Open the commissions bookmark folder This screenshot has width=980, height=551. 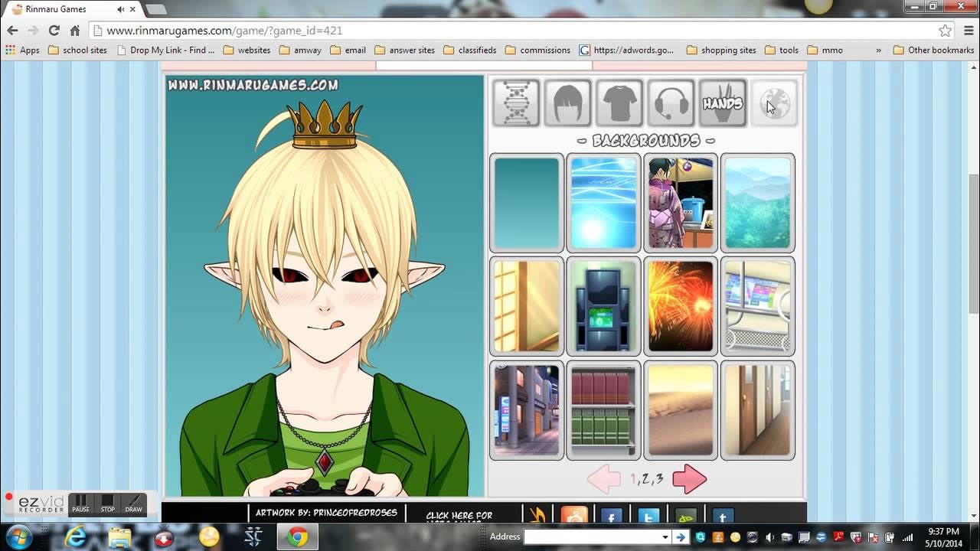(x=537, y=50)
